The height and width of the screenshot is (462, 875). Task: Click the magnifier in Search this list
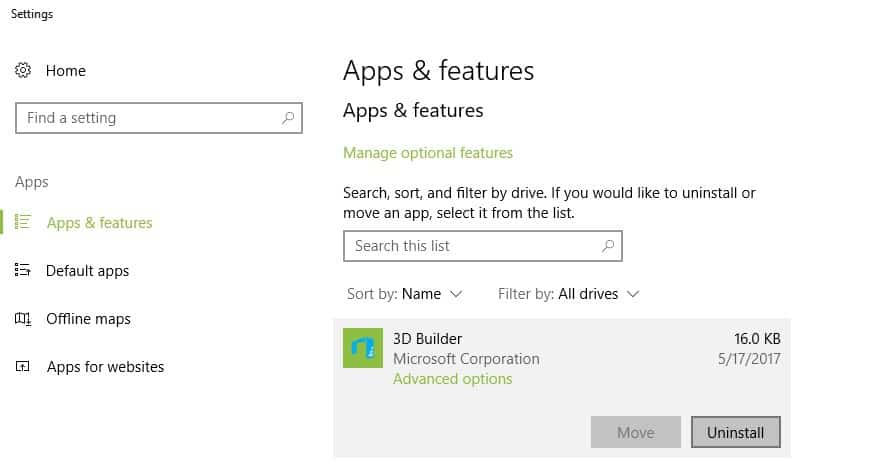[x=608, y=246]
